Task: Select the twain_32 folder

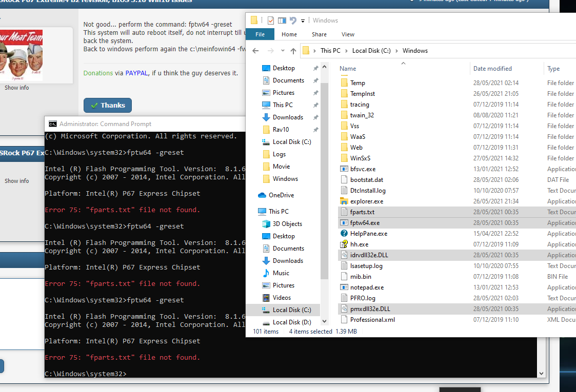Action: tap(362, 115)
